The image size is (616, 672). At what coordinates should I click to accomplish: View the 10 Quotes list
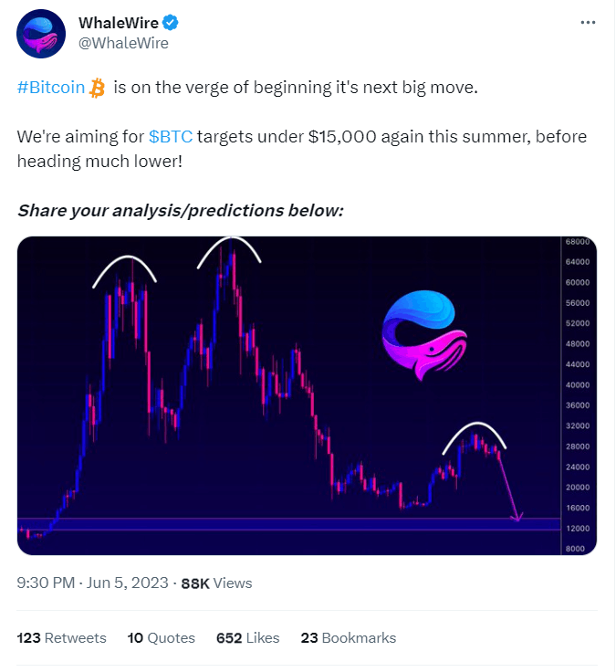pos(162,637)
